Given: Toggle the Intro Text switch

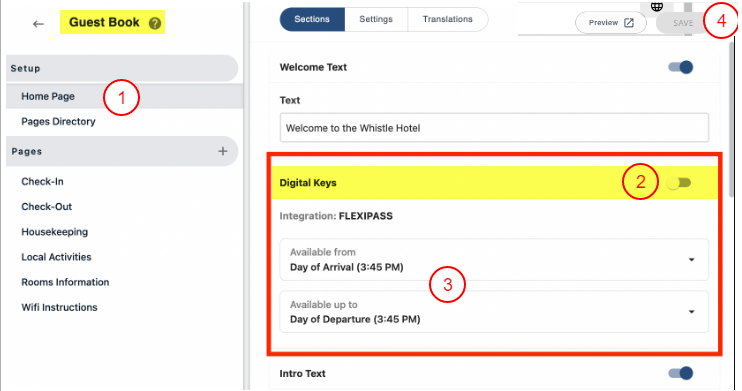Looking at the screenshot, I should 680,373.
